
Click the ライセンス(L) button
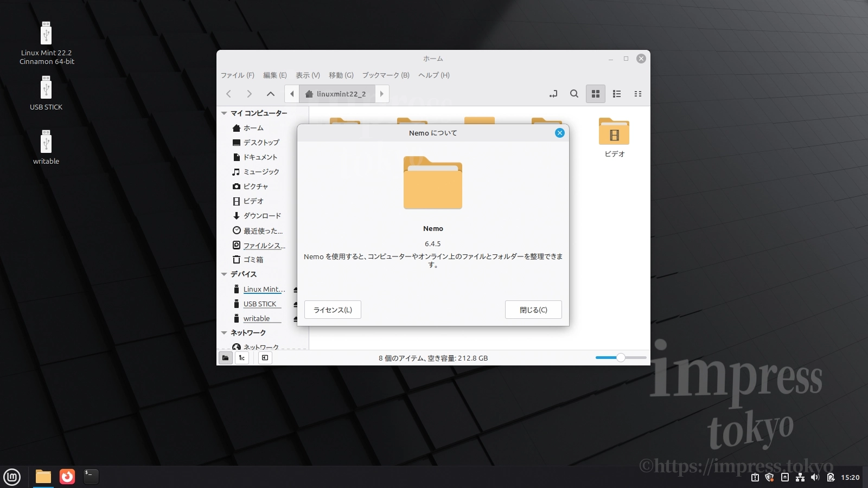coord(333,310)
